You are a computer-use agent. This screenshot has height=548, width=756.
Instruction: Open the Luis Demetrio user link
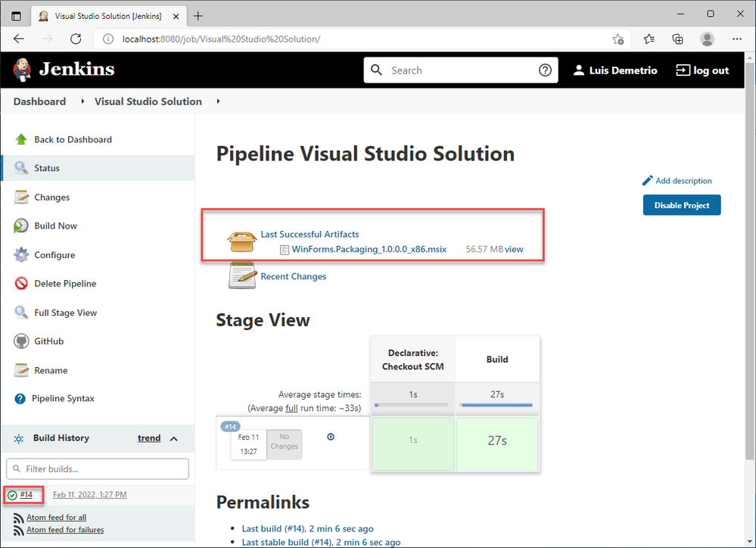(x=614, y=70)
